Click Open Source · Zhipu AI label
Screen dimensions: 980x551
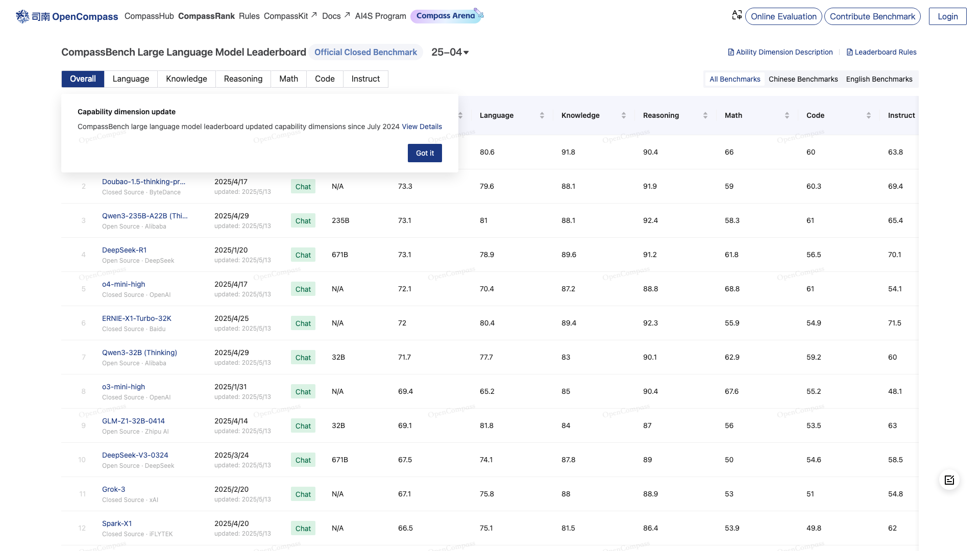135,432
